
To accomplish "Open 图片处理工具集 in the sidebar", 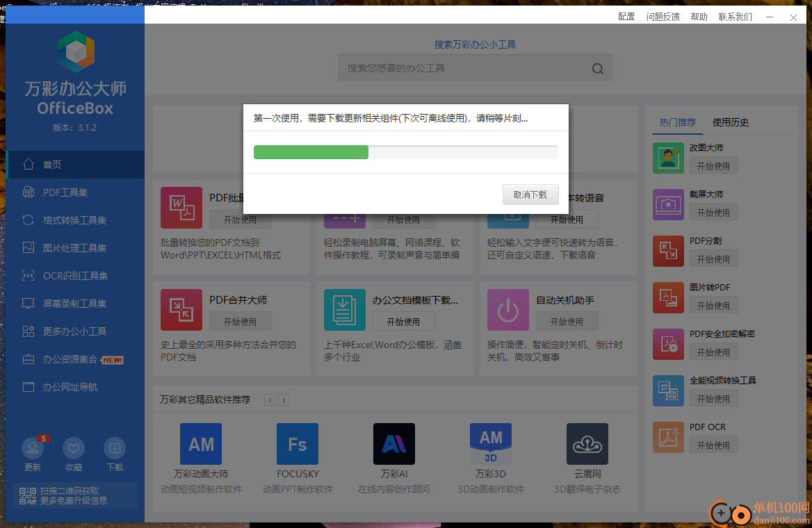I will tap(76, 248).
